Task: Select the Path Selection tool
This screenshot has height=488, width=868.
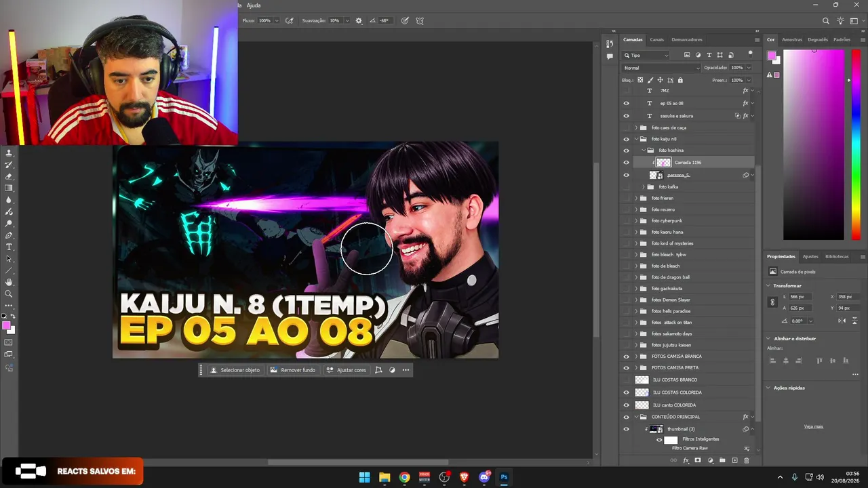Action: pyautogui.click(x=9, y=258)
